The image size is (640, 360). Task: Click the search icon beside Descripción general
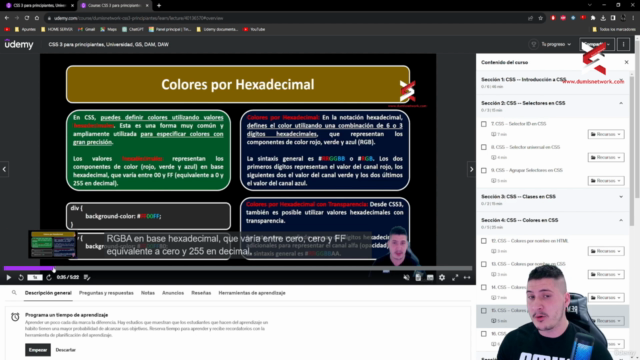pos(14,293)
